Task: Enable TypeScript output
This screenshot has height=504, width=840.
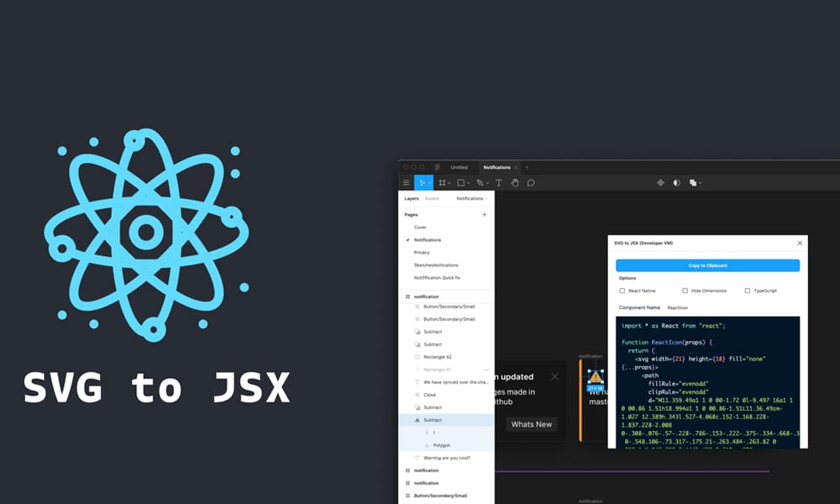Action: [749, 291]
